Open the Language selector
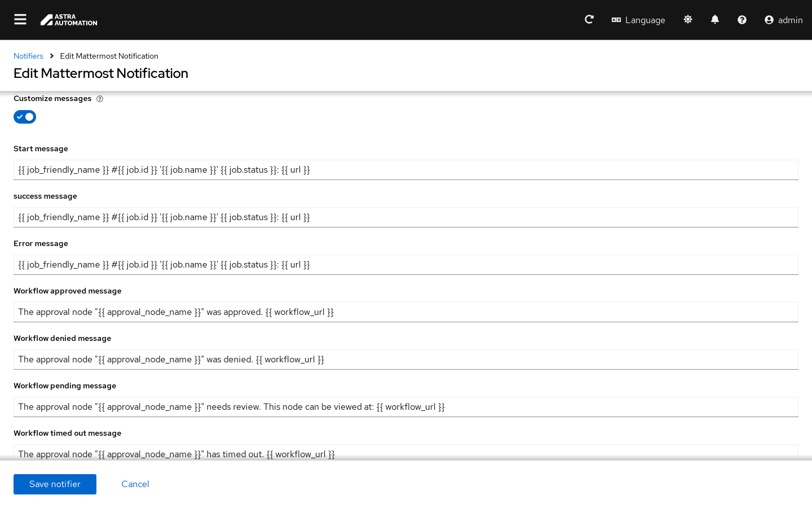Screen dimensions: 812x508 click(x=638, y=20)
